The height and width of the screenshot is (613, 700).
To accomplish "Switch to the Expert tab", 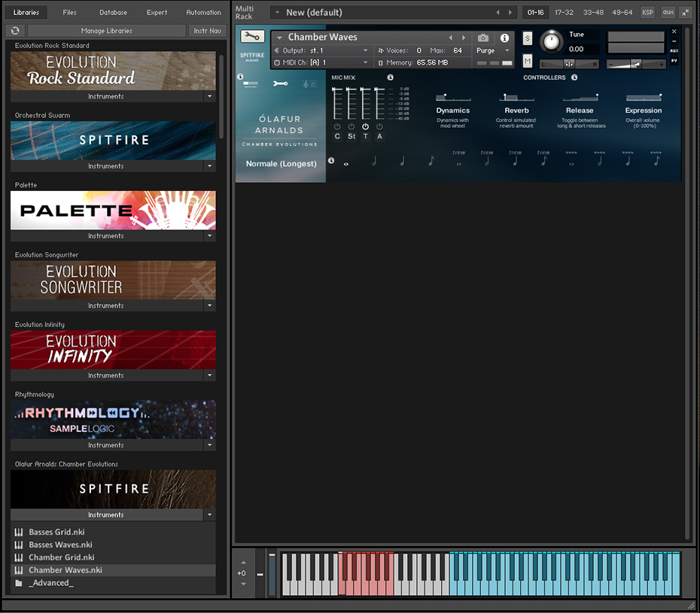I will (157, 13).
